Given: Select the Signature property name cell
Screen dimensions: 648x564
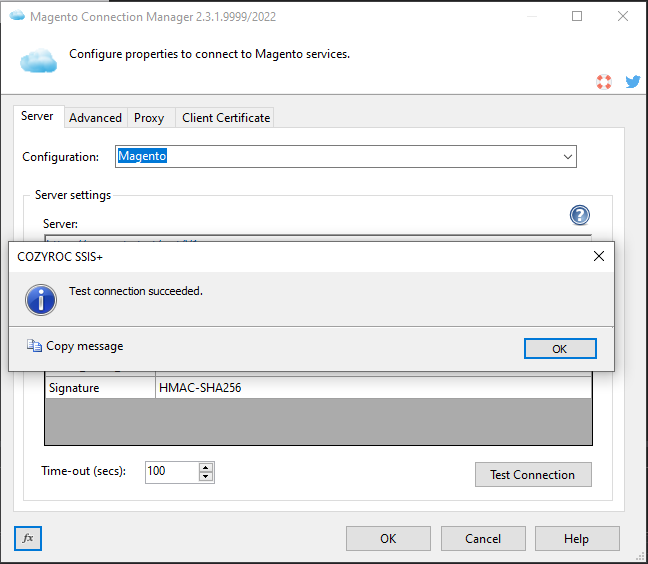Looking at the screenshot, I should pos(100,388).
